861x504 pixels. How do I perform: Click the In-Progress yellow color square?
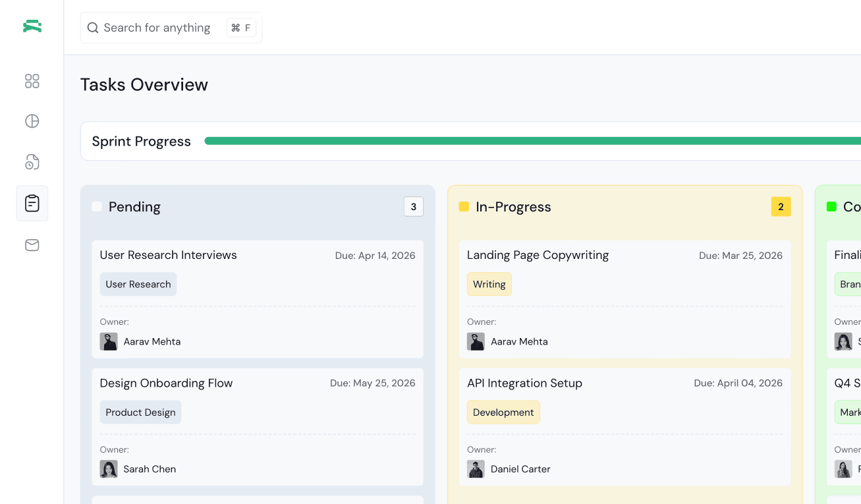tap(464, 207)
